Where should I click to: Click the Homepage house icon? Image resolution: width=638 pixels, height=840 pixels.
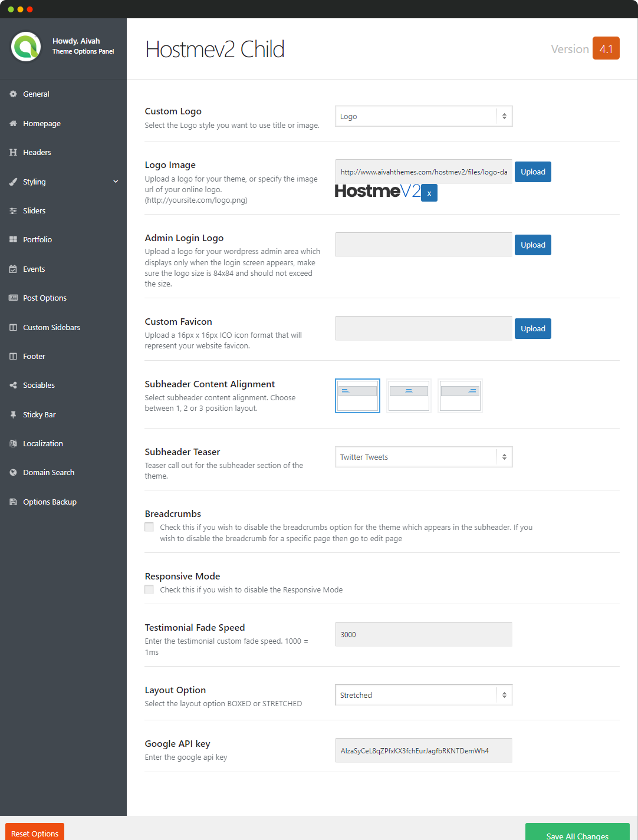coord(13,124)
